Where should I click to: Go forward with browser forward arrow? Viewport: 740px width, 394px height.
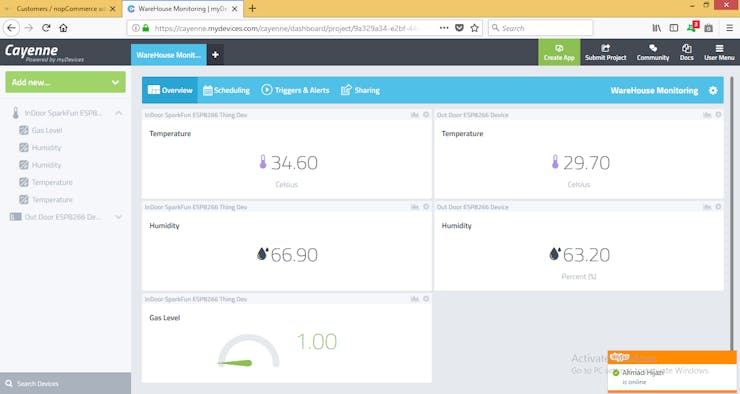(29, 28)
